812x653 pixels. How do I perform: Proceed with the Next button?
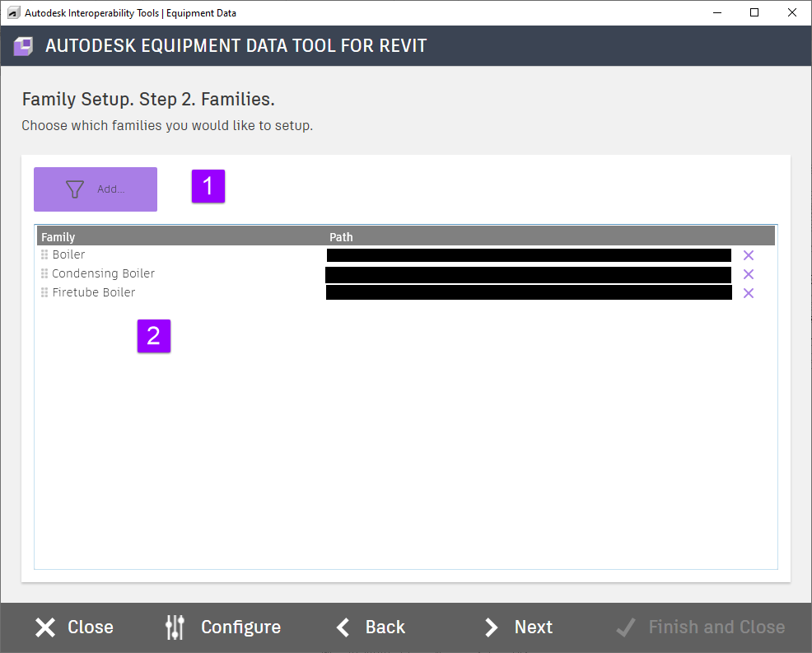point(518,627)
